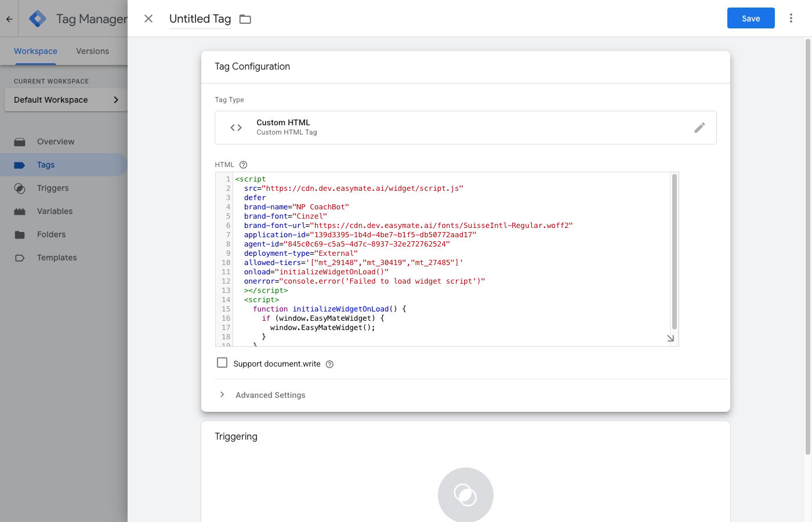The image size is (812, 522).
Task: Click the Variables sidebar icon
Action: [20, 212]
